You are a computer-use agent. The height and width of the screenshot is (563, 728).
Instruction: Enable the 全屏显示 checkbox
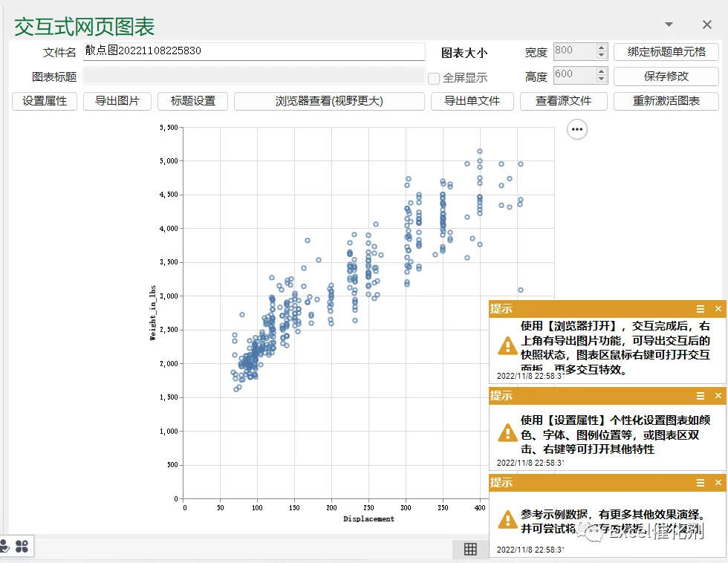[434, 78]
